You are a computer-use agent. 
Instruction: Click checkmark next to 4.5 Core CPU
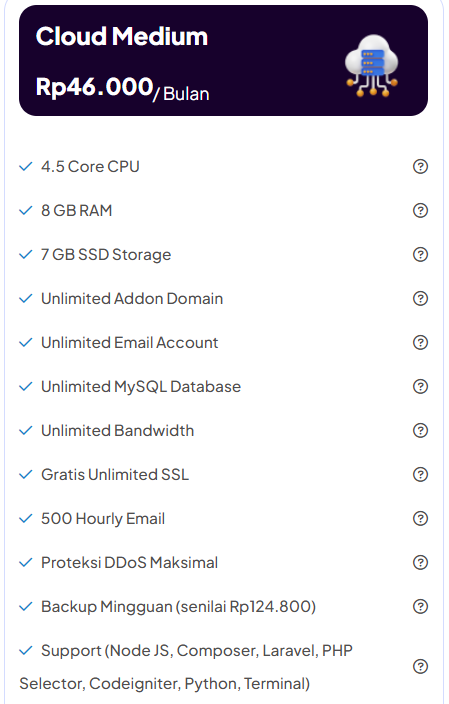coord(26,167)
